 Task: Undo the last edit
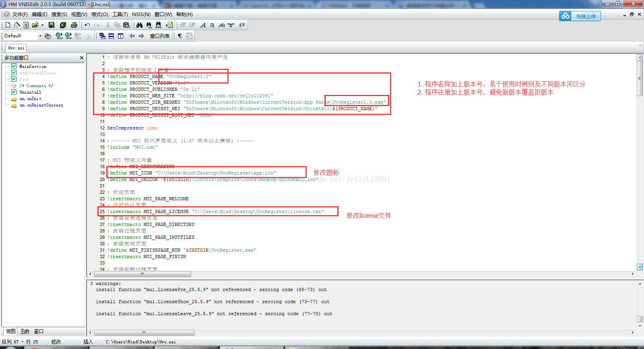[x=87, y=25]
